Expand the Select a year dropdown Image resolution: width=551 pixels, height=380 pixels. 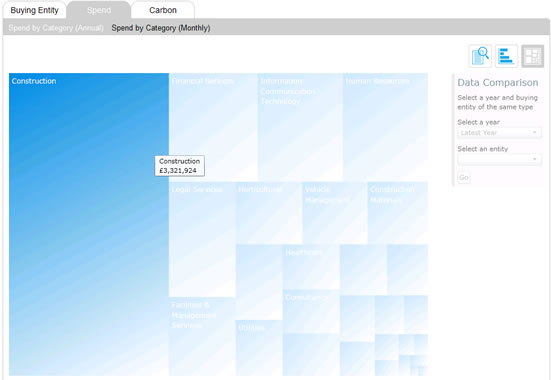coord(499,133)
